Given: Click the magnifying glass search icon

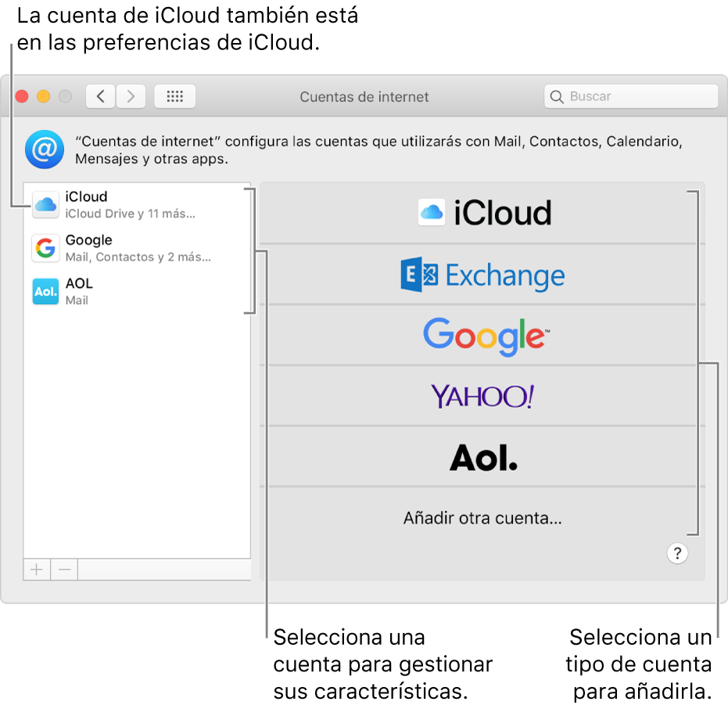Looking at the screenshot, I should [x=557, y=97].
